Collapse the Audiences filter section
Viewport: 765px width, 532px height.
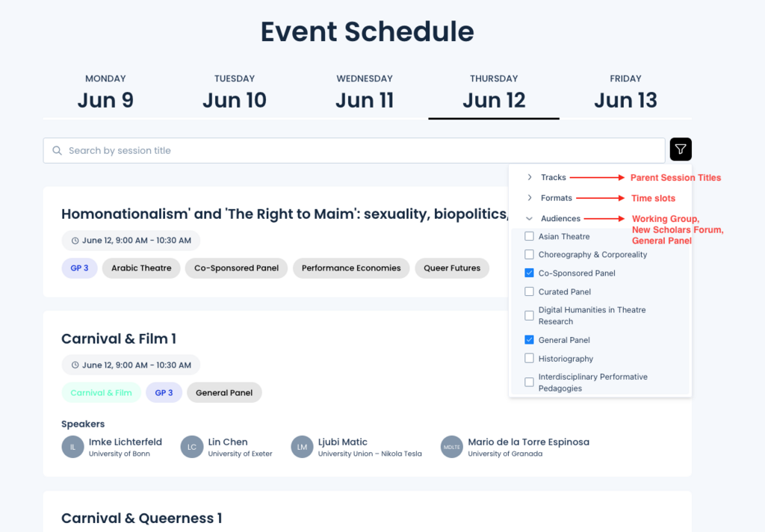click(x=530, y=219)
